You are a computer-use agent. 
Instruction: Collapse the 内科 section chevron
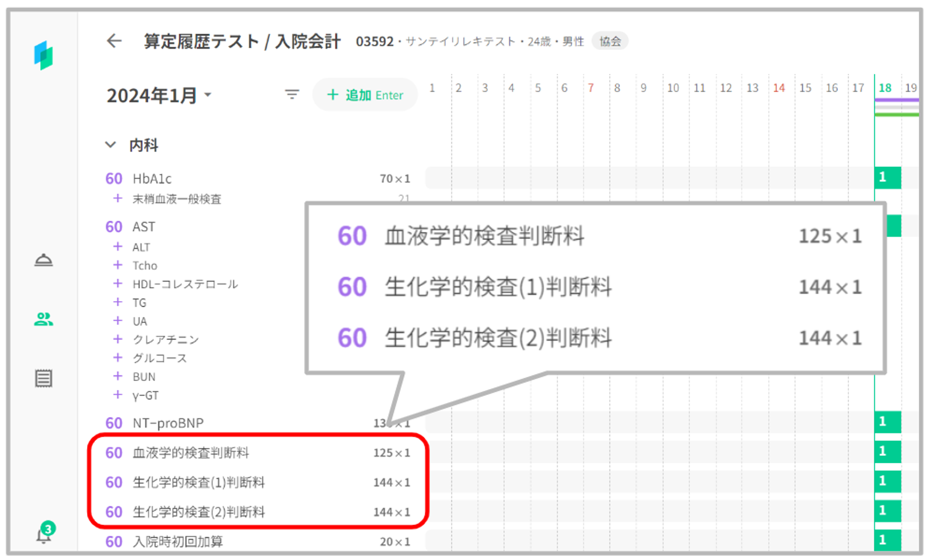pyautogui.click(x=111, y=145)
